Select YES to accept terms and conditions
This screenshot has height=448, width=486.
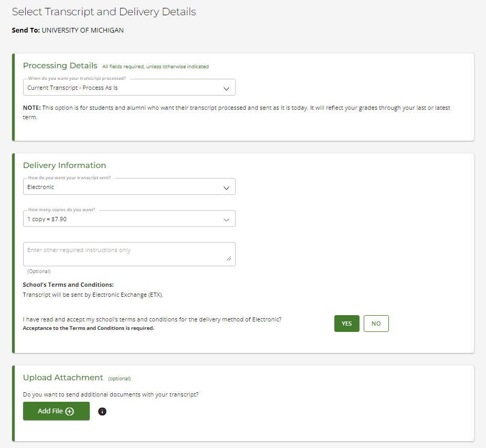point(346,324)
